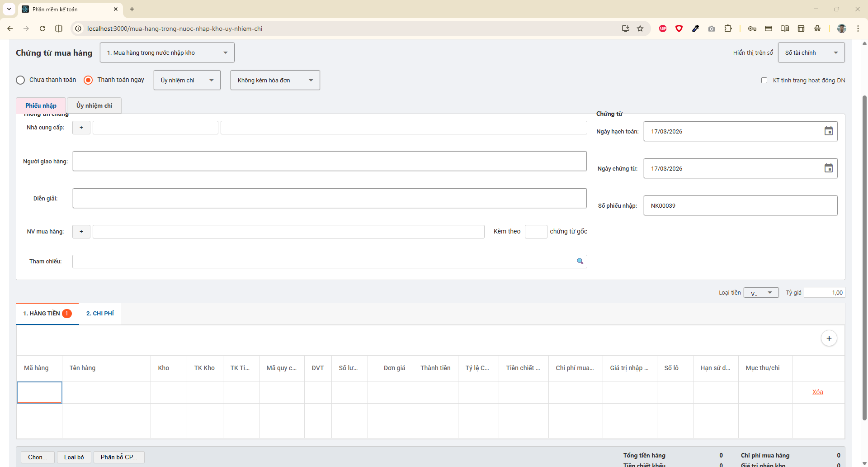Open calendar picker for Ngày hạch toán
Image resolution: width=868 pixels, height=467 pixels.
[828, 131]
